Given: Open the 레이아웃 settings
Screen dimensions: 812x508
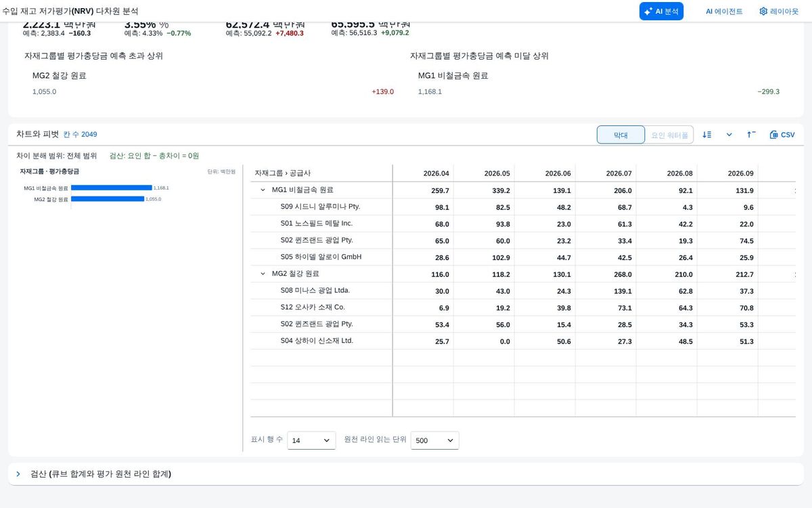Looking at the screenshot, I should click(779, 12).
